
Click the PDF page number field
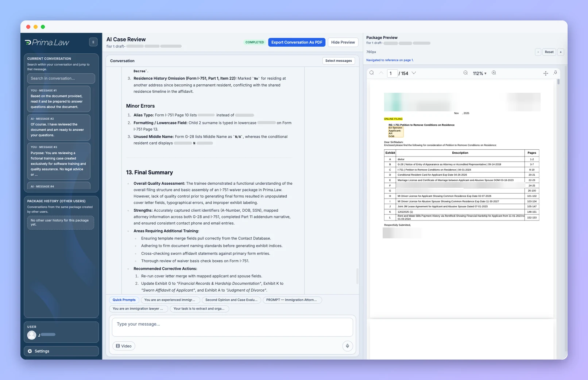click(392, 73)
